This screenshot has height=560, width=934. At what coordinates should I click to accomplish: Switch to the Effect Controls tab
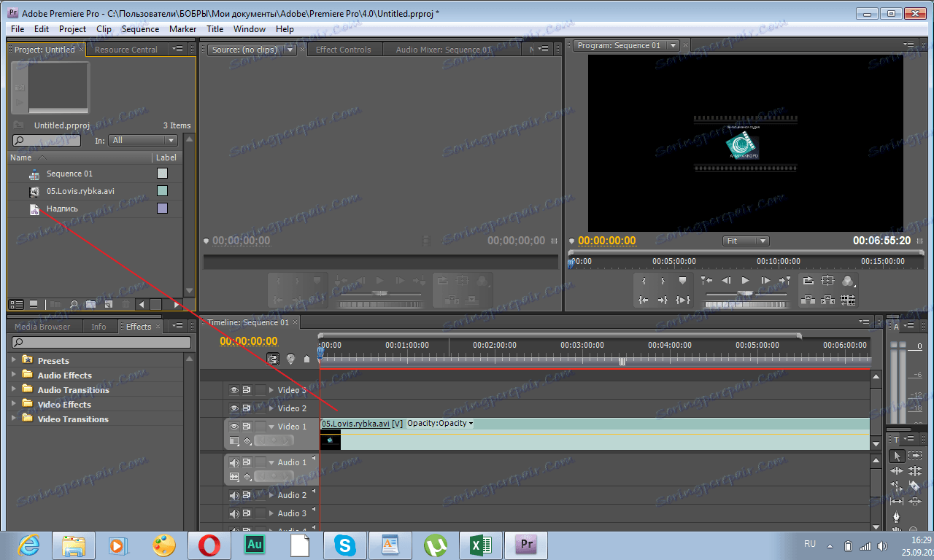343,50
